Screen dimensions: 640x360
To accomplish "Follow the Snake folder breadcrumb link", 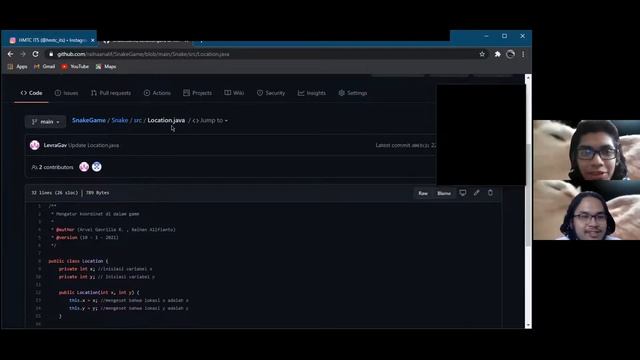I will click(120, 120).
